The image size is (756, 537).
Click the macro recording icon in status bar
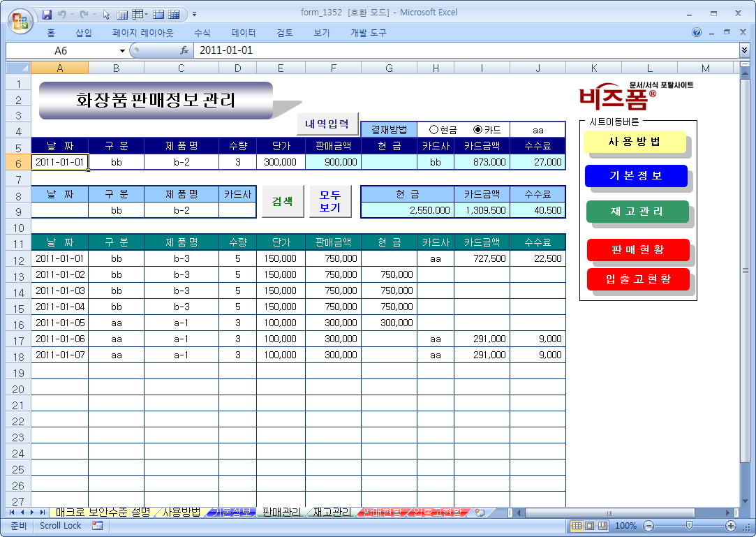tap(97, 526)
